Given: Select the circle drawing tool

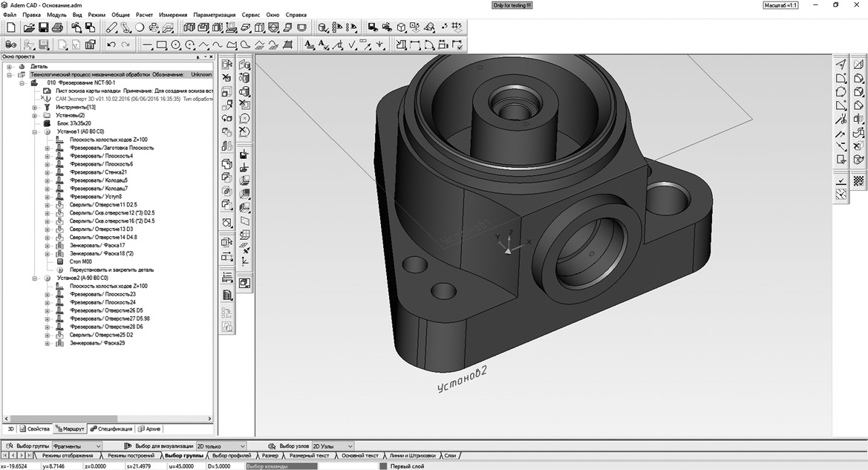Looking at the screenshot, I should [x=176, y=45].
